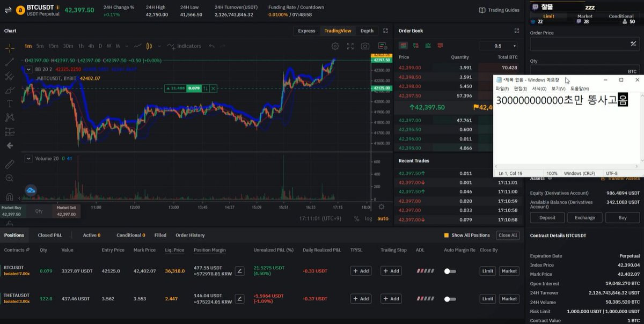Click the Close All positions button
Screen dimensions: 644x324
coord(508,235)
